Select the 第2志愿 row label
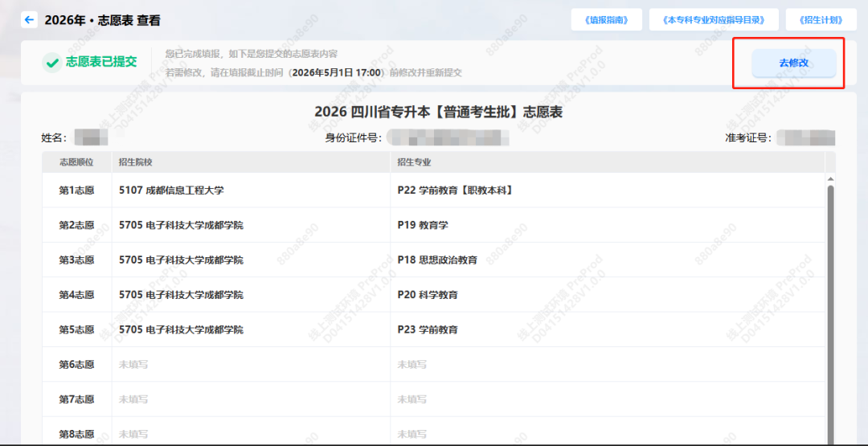Image resolution: width=868 pixels, height=446 pixels. 76,225
